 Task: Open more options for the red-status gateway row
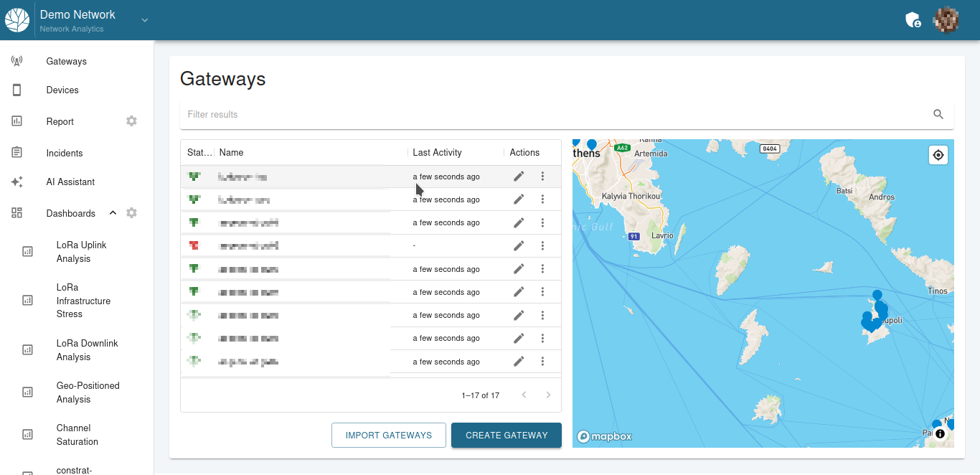[x=543, y=245]
